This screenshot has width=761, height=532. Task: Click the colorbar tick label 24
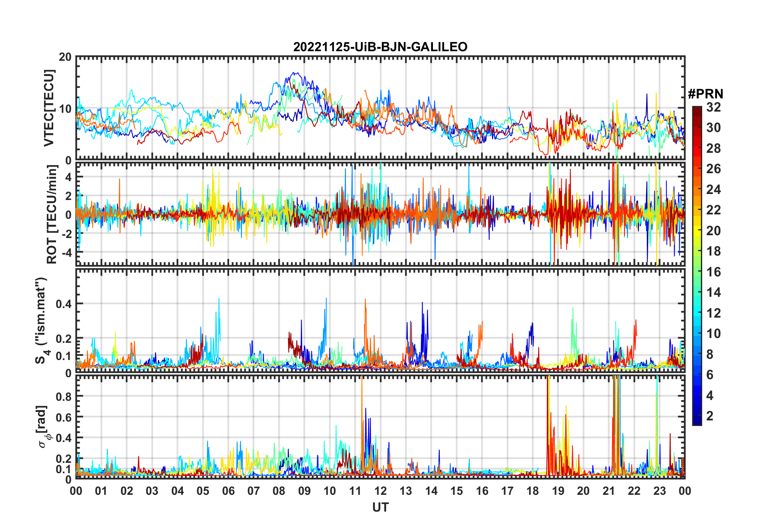click(x=713, y=190)
